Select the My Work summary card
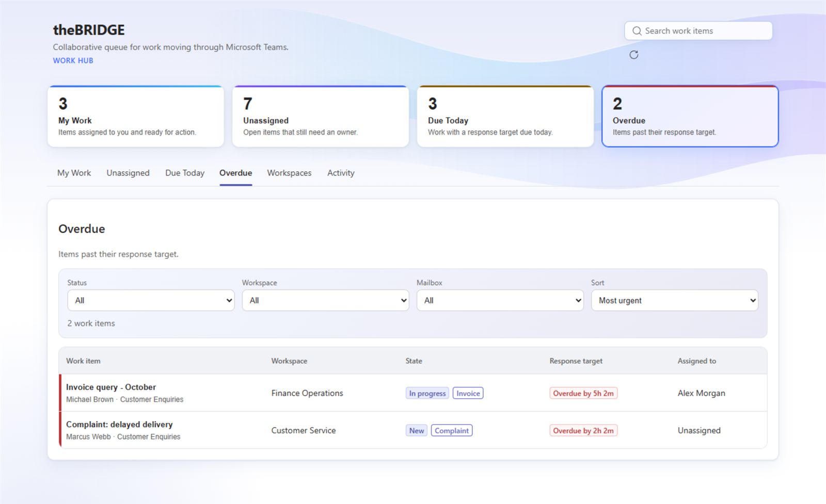 point(136,117)
